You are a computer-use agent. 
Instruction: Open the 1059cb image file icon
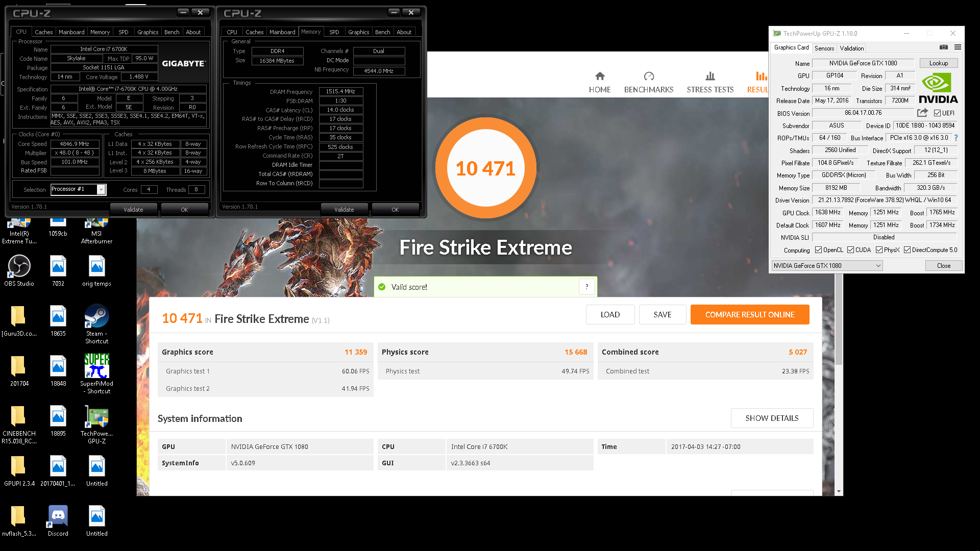(x=58, y=228)
